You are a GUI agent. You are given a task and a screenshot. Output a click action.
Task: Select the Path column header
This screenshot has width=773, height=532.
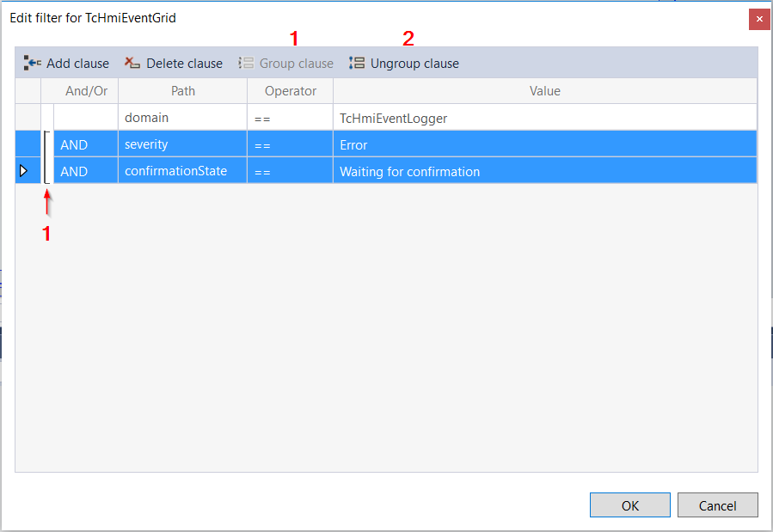point(183,91)
